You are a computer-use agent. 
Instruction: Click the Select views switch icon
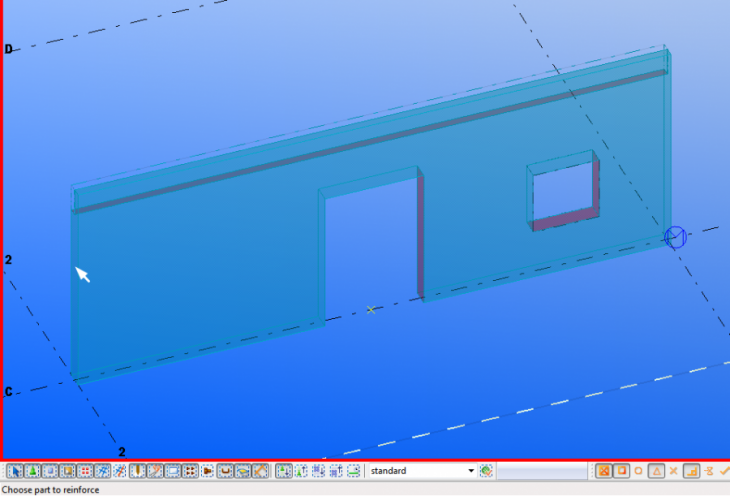(x=173, y=471)
